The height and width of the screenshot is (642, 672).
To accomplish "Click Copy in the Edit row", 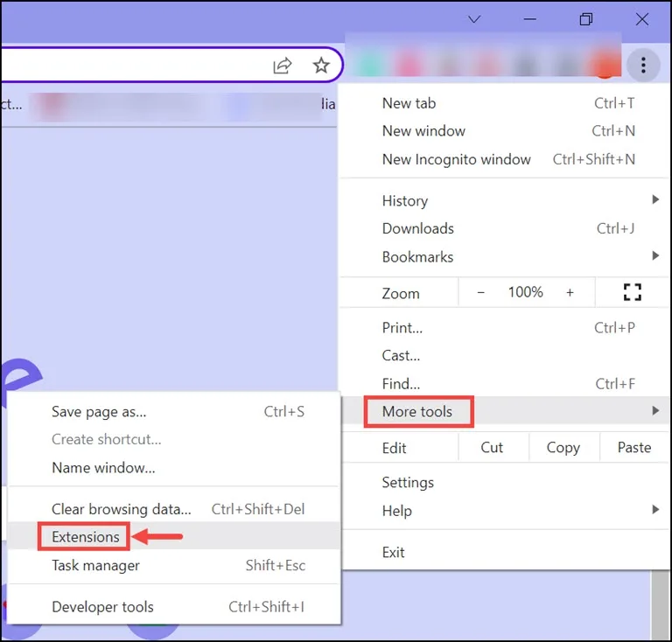I will [x=563, y=448].
